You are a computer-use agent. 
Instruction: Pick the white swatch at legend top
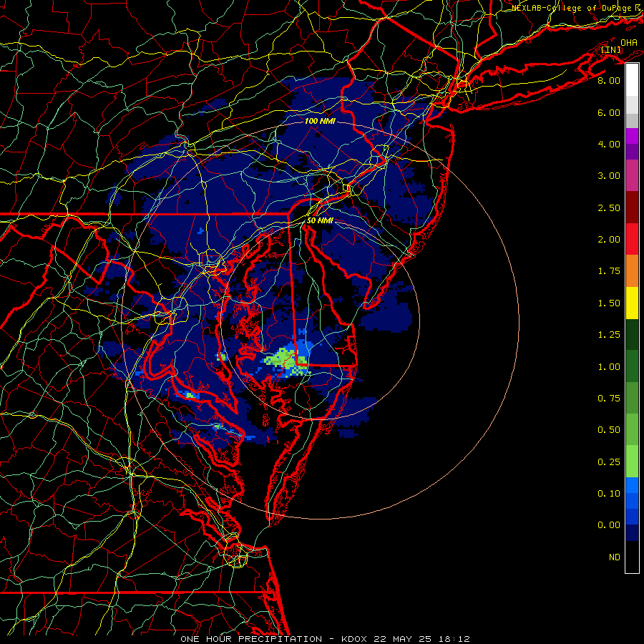(632, 80)
